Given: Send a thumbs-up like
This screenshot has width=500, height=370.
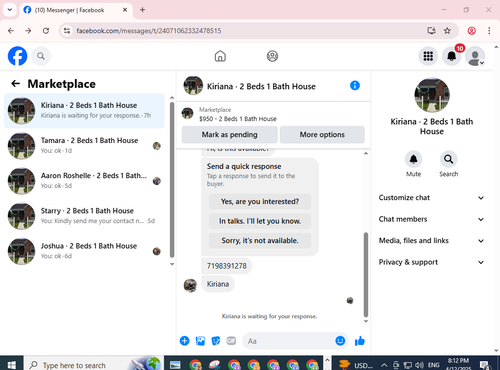Looking at the screenshot, I should pyautogui.click(x=360, y=341).
